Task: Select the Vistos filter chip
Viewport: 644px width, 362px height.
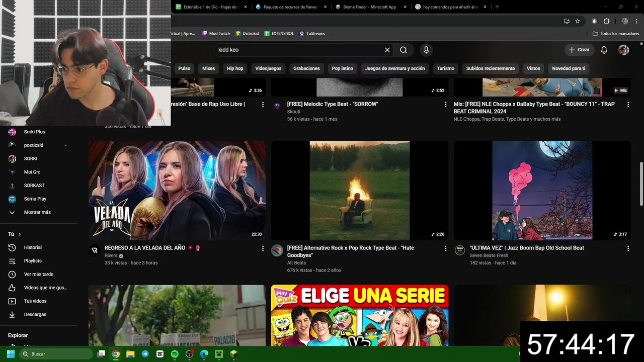Action: [533, 68]
